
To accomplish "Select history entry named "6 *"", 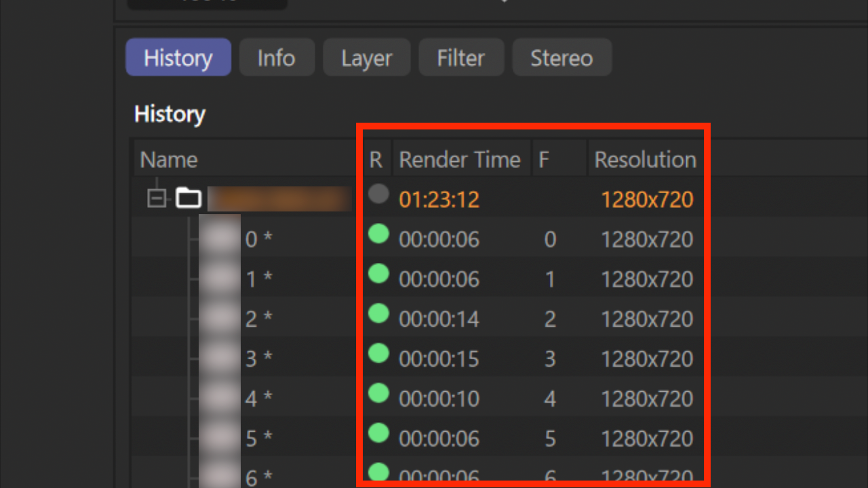I will click(258, 478).
